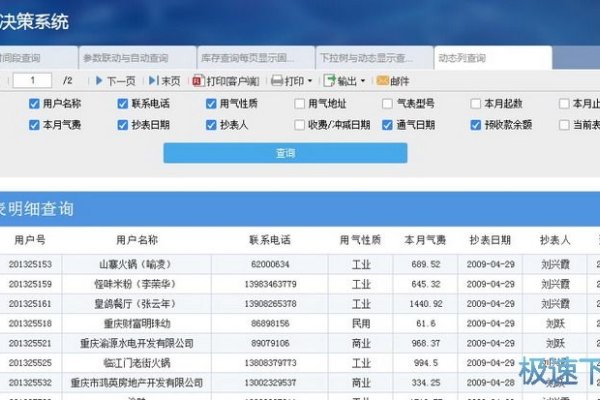This screenshot has height=400, width=600.
Task: Uncheck the 用户名称 checkbox
Action: pyautogui.click(x=34, y=104)
